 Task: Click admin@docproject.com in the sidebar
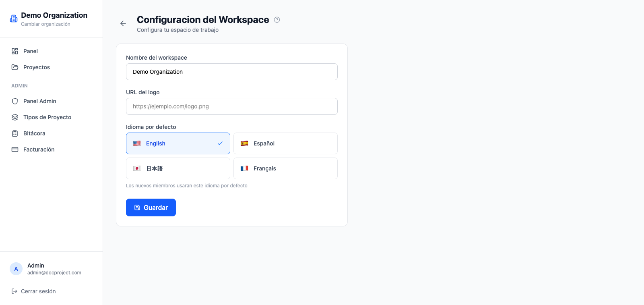pos(54,273)
